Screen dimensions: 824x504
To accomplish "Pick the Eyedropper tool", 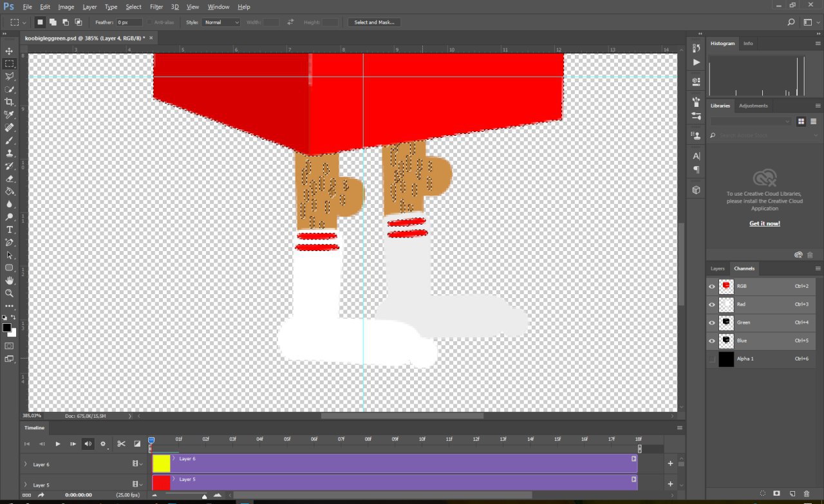I will pos(9,115).
